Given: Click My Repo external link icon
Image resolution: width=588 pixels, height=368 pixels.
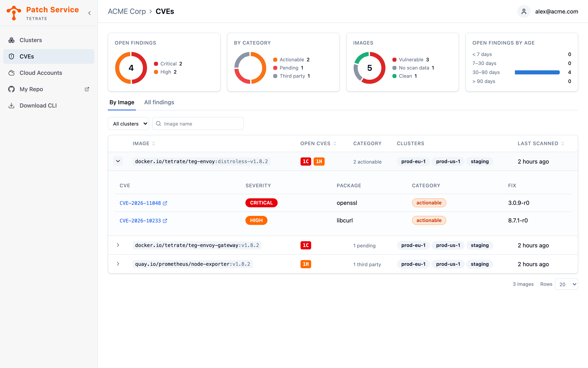Looking at the screenshot, I should click(x=87, y=89).
